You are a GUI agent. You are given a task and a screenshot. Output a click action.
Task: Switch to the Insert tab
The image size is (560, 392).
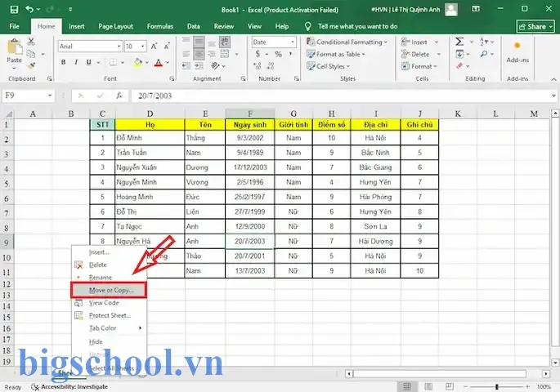coord(77,26)
